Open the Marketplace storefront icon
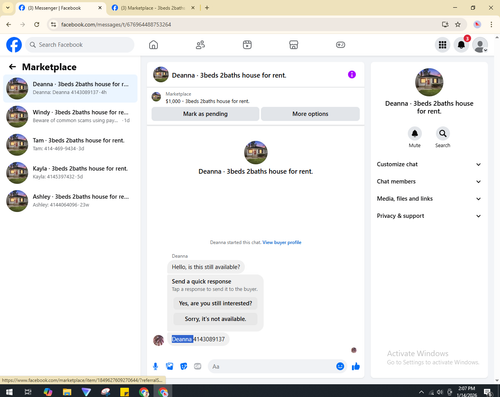The height and width of the screenshot is (397, 500). 294,45
